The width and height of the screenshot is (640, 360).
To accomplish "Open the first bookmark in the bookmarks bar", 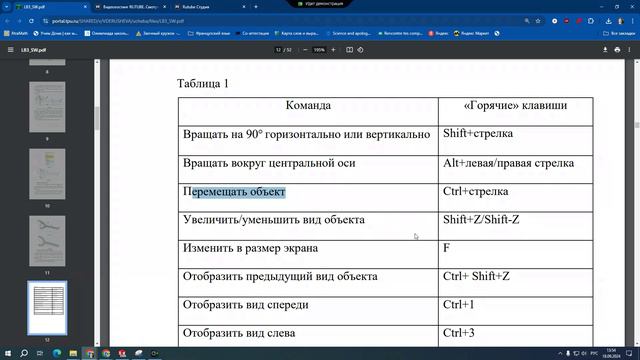I will tap(16, 33).
